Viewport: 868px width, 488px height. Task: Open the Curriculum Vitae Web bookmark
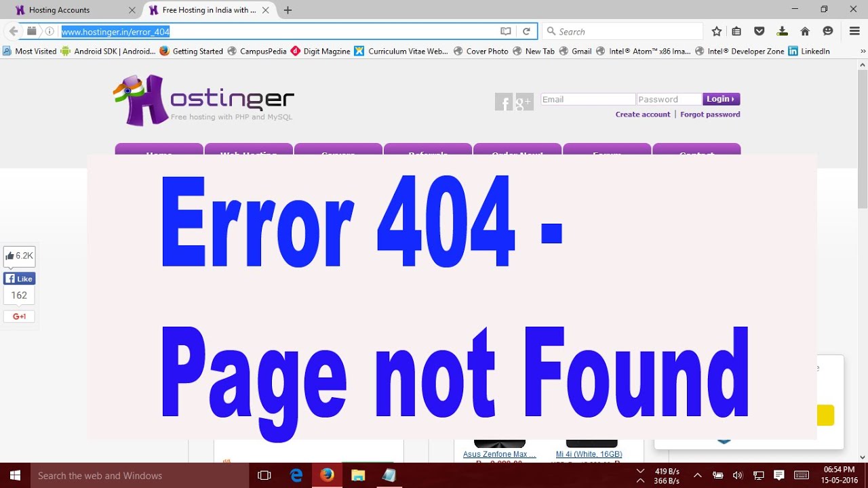[x=401, y=51]
